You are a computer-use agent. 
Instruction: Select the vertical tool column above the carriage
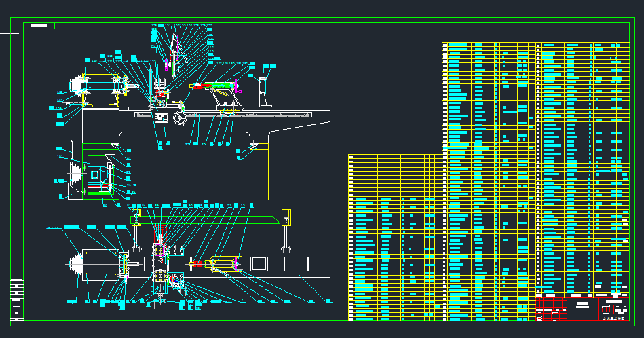[176, 68]
